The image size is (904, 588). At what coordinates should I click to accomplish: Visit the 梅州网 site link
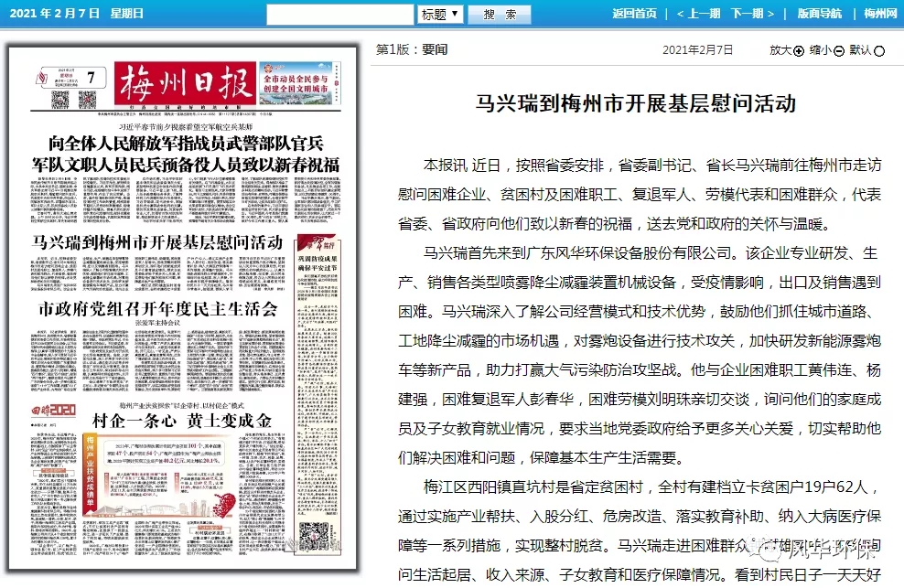pyautogui.click(x=880, y=14)
